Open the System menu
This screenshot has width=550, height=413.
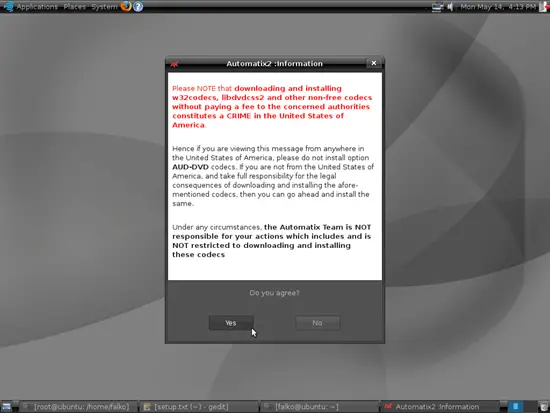(x=104, y=6)
